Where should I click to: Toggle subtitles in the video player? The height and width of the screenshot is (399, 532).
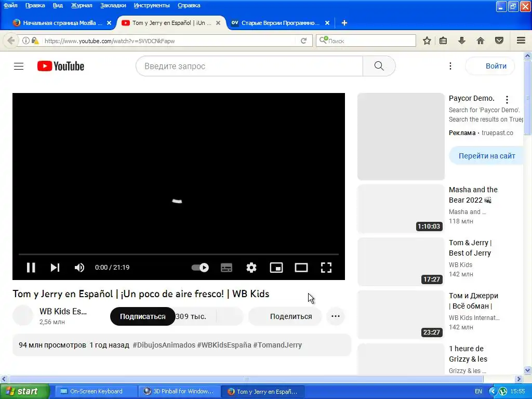[227, 268]
